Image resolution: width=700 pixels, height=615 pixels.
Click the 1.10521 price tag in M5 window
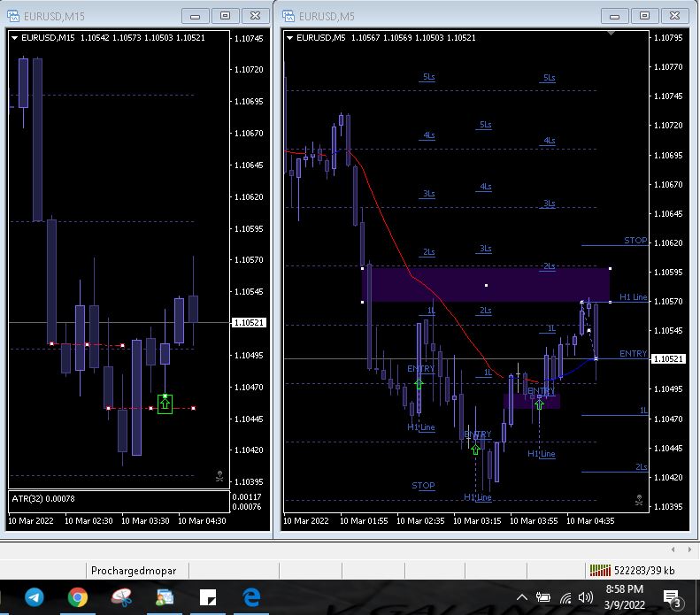(668, 359)
